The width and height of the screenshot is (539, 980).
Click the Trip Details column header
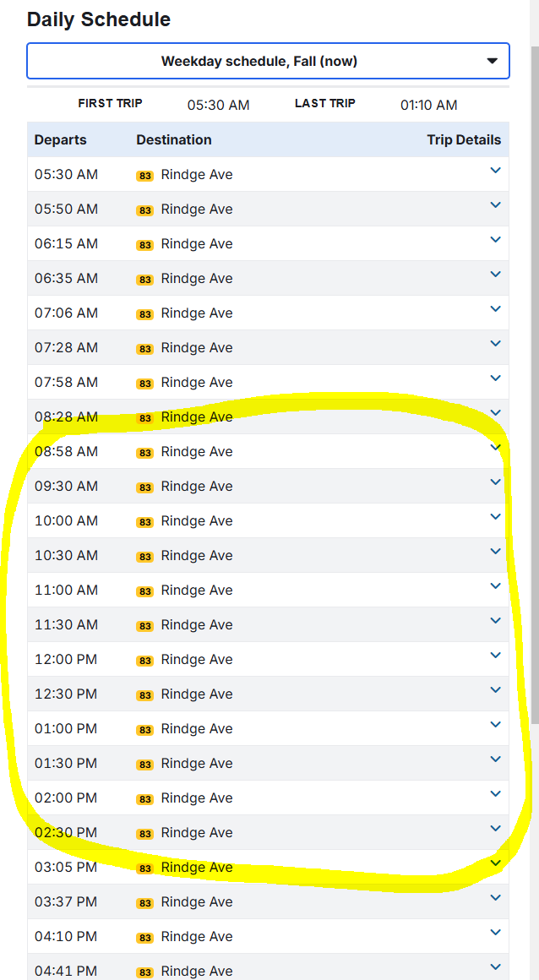click(463, 140)
